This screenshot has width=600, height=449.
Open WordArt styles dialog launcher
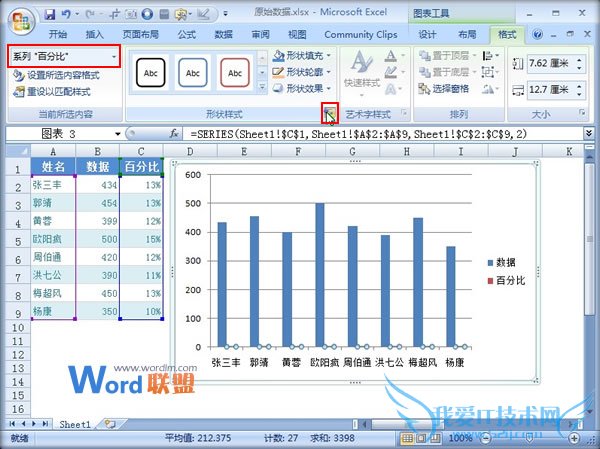tap(404, 113)
